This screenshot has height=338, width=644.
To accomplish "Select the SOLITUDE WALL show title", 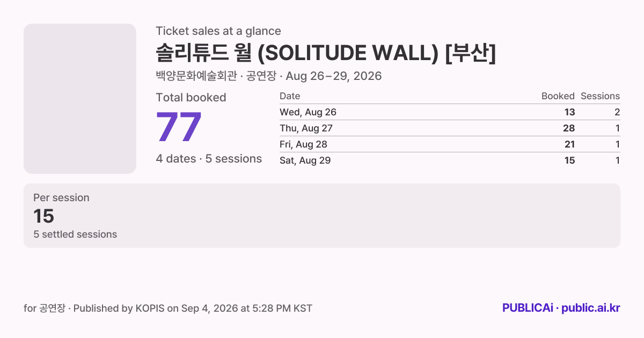I will [326, 53].
